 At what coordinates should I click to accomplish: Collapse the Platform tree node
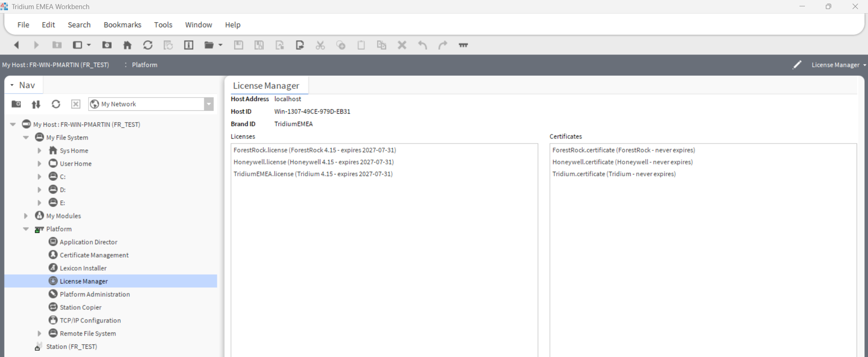[x=26, y=229]
